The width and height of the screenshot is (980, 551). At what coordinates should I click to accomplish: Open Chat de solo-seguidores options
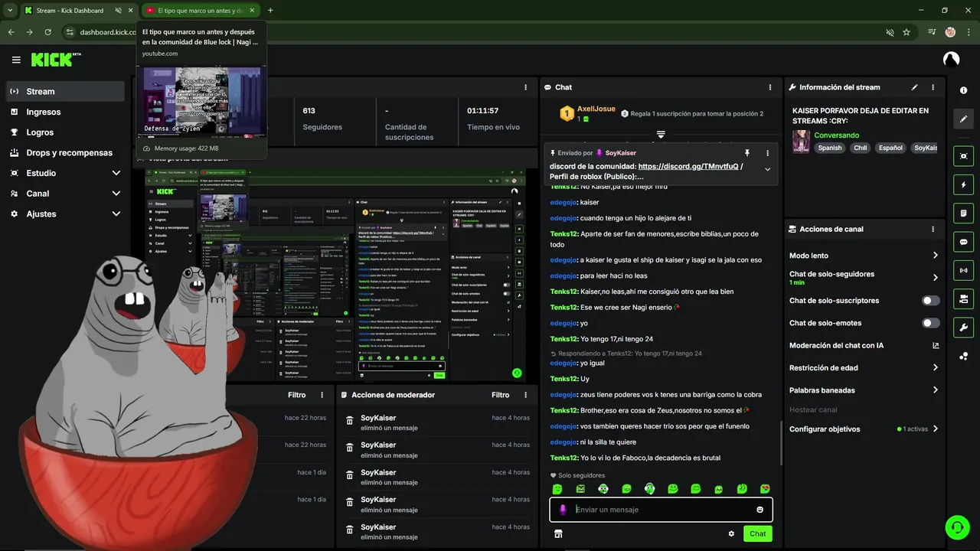[x=864, y=278]
